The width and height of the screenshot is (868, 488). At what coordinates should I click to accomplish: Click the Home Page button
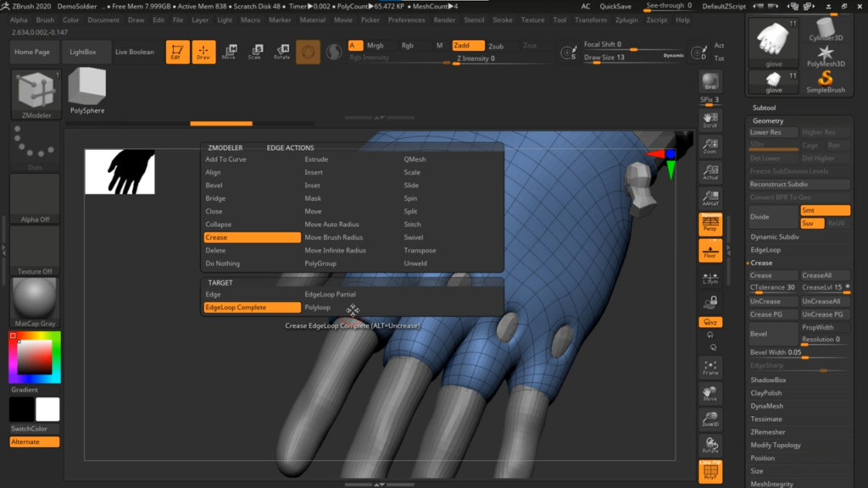[x=32, y=52]
